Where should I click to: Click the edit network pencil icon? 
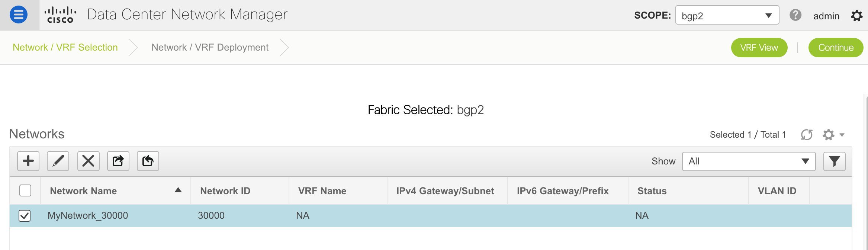tap(58, 161)
